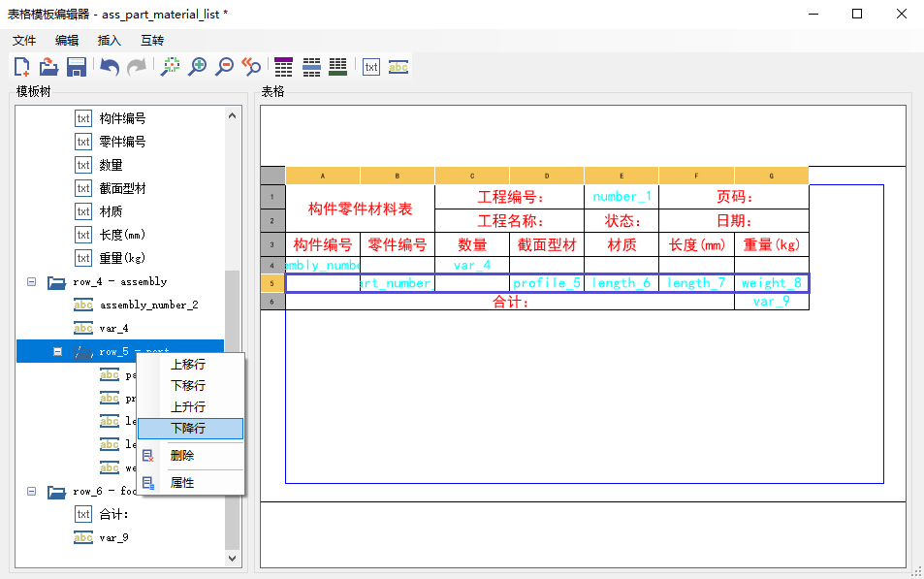
Task: Select column G header
Action: pyautogui.click(x=772, y=176)
